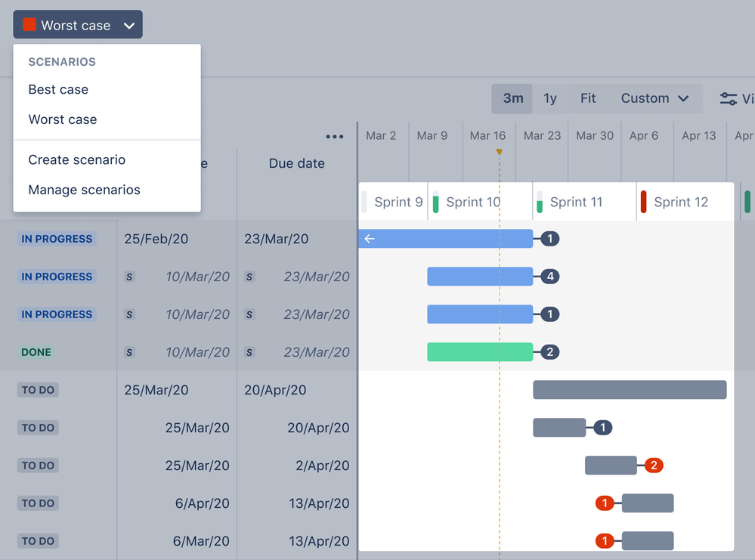
Task: Select the Sprint 11 header
Action: pyautogui.click(x=584, y=202)
